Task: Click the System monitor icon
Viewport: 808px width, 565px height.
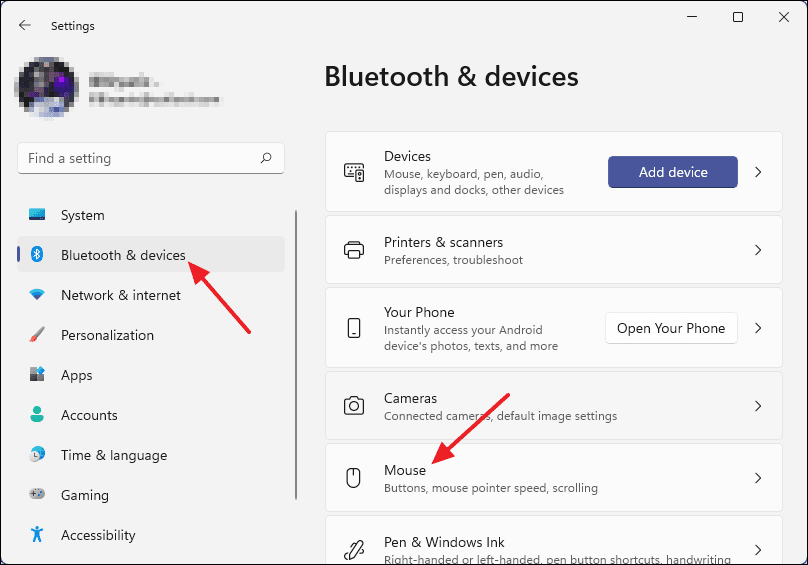Action: click(x=37, y=214)
